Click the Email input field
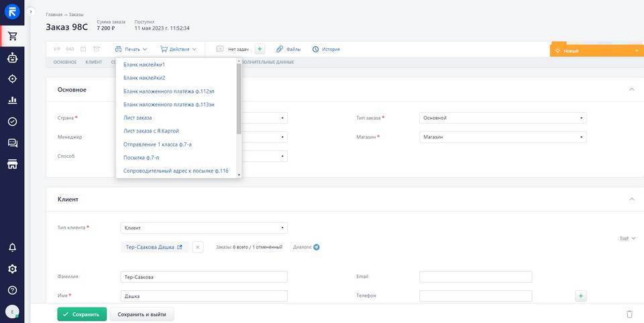644x323 pixels. point(476,277)
